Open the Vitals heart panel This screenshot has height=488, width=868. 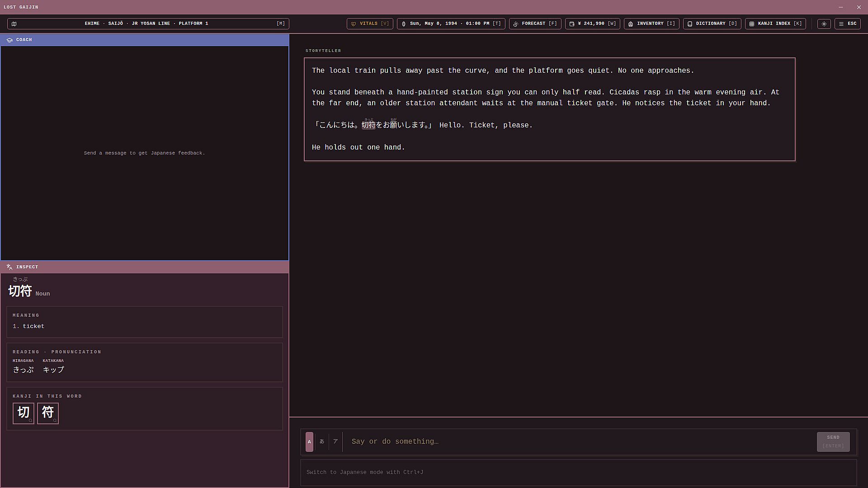pyautogui.click(x=370, y=24)
